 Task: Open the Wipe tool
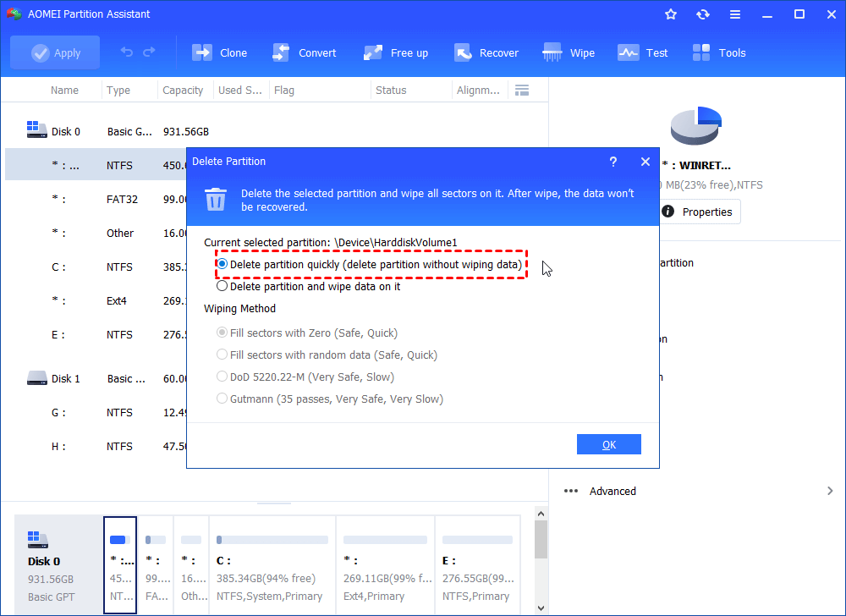(x=569, y=52)
